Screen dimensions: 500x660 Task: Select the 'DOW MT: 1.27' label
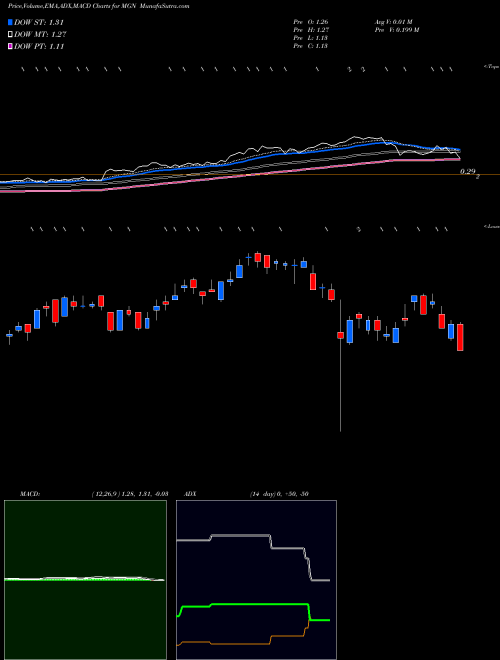40,35
